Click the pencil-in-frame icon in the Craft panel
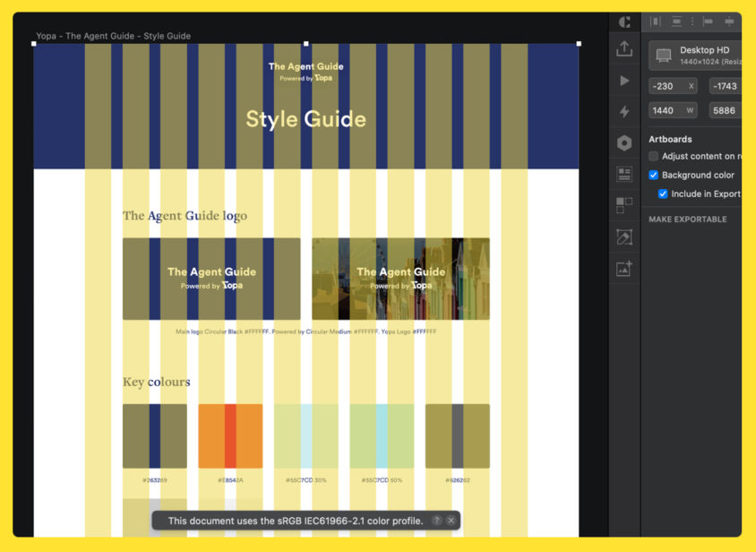This screenshot has width=756, height=552. 624,237
